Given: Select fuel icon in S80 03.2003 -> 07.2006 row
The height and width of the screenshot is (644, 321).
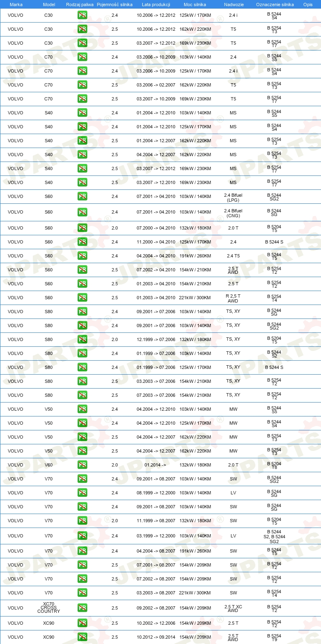Looking at the screenshot, I should pyautogui.click(x=82, y=381).
